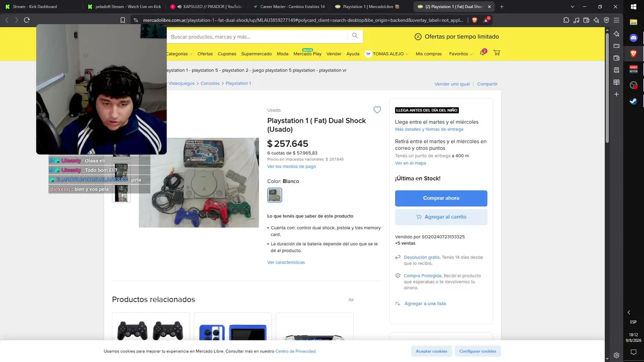Open the Windows Start menu

pos(633,7)
